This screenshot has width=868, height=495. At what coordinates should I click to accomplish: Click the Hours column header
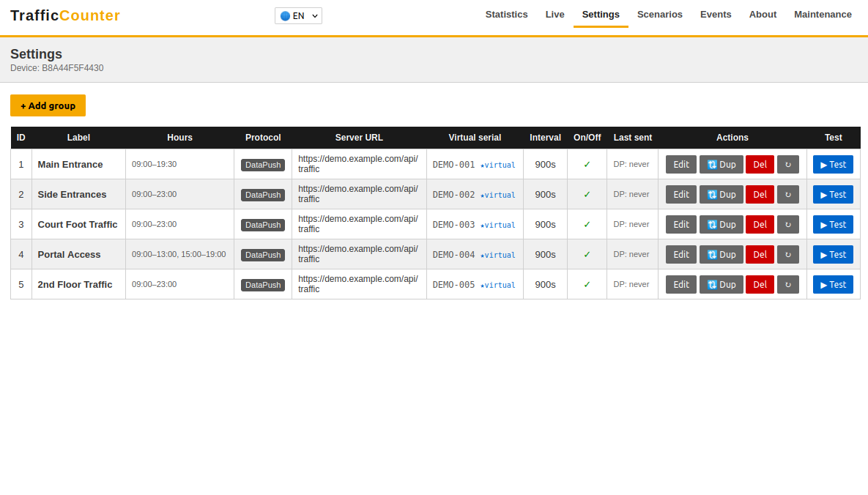tap(180, 138)
